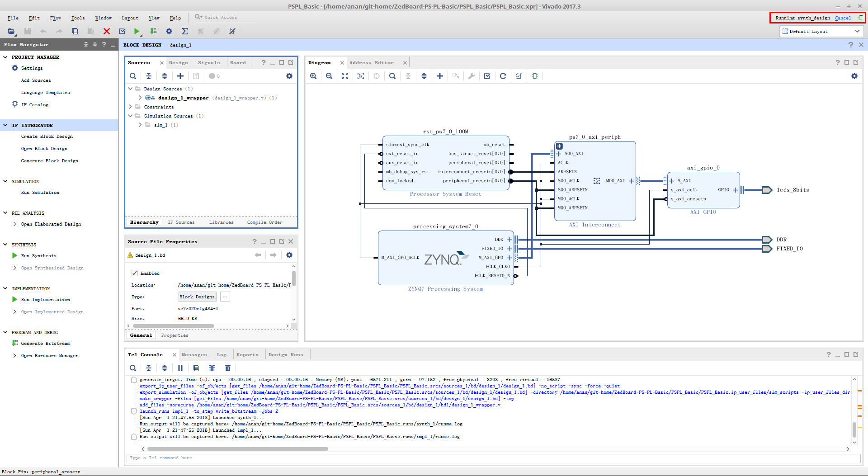Screen dimensions: 868x476
Task: Click Run Implementation in Flow Navigator
Action: (46, 300)
